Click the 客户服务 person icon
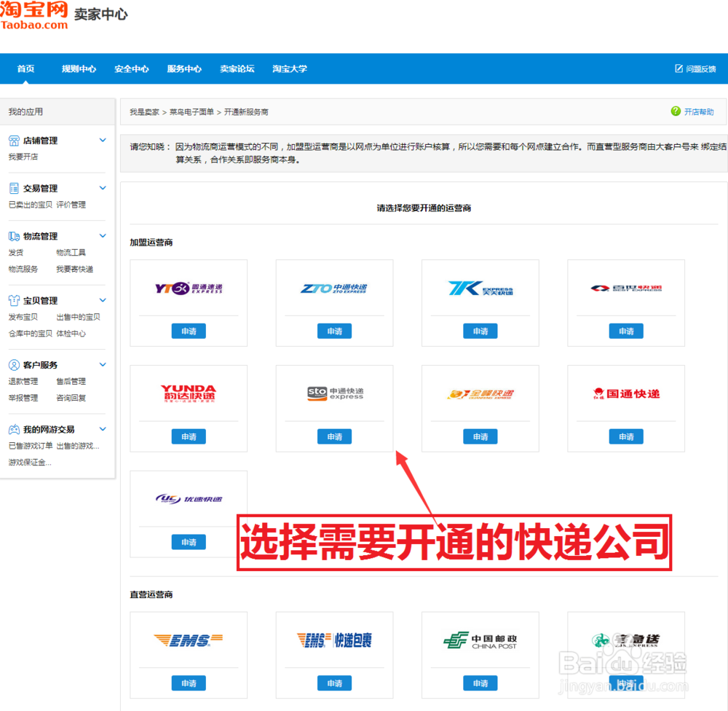This screenshot has height=711, width=728. click(14, 365)
